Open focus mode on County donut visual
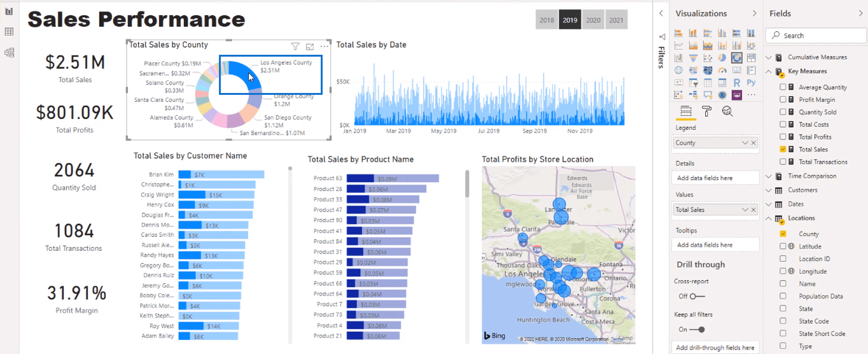Image resolution: width=868 pixels, height=354 pixels. point(310,46)
